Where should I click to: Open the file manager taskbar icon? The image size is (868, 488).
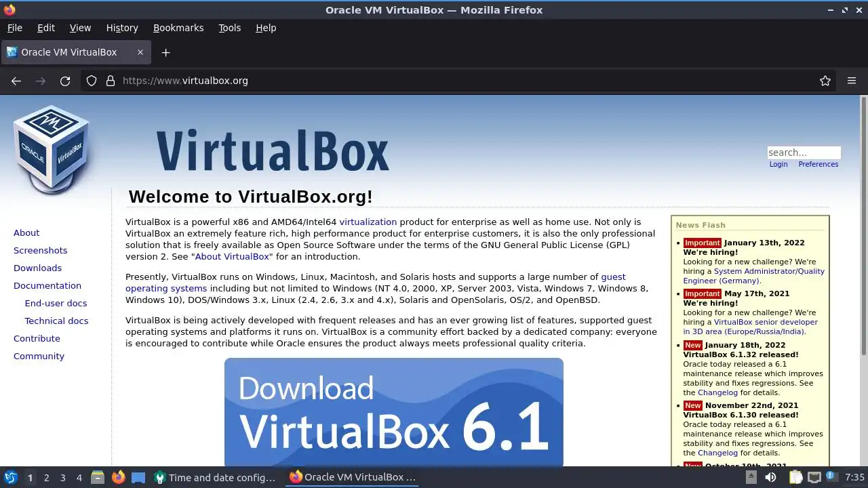pos(98,477)
